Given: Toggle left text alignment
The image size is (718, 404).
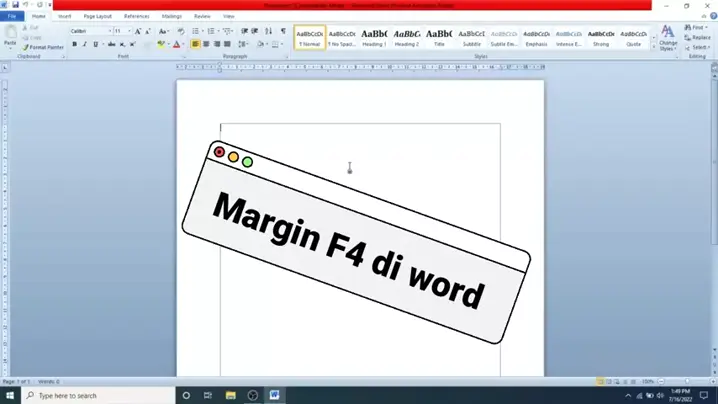Looking at the screenshot, I should [195, 44].
